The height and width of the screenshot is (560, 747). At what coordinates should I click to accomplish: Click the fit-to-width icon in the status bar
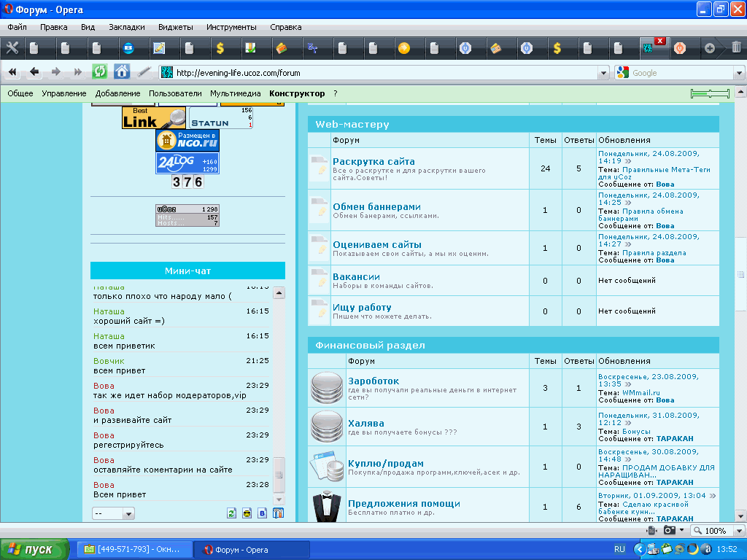coord(651,531)
